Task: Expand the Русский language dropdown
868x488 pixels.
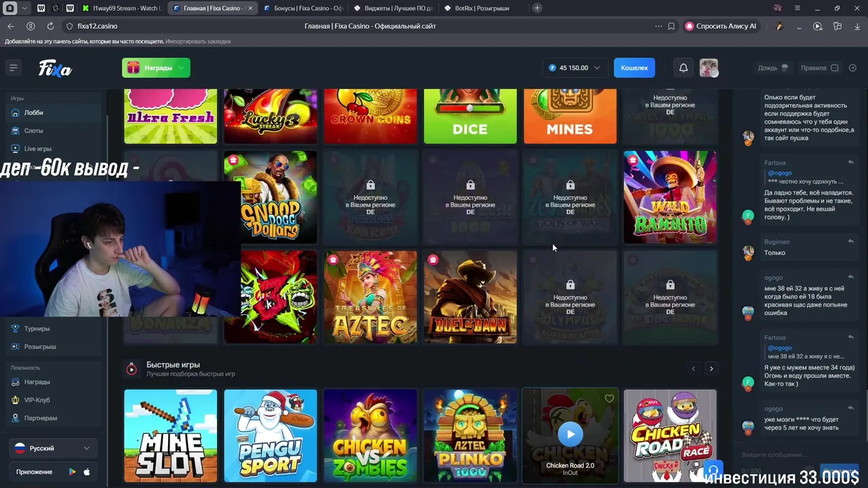Action: point(53,449)
